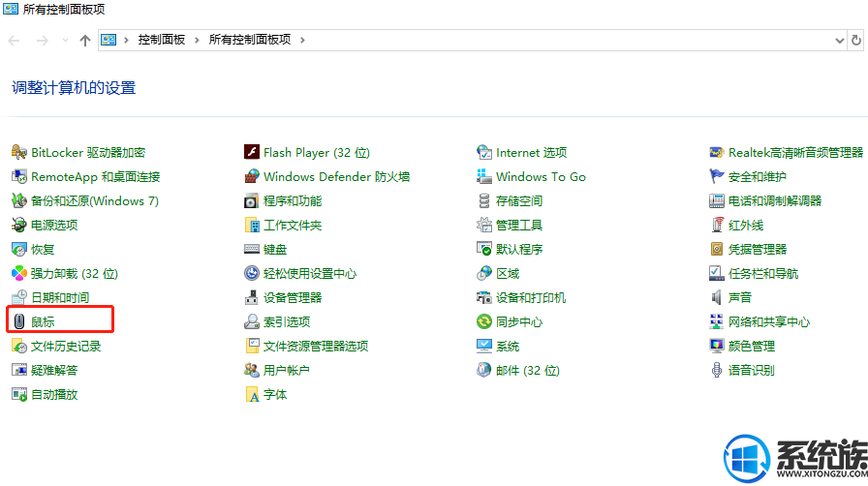Open the 工作文件夹 icon
The width and height of the screenshot is (868, 486).
251,225
